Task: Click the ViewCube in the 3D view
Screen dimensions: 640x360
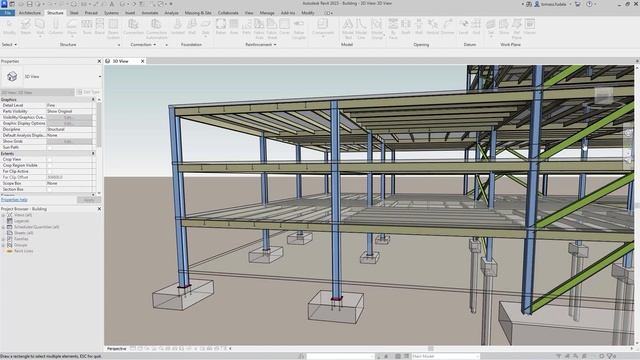Action: point(603,96)
